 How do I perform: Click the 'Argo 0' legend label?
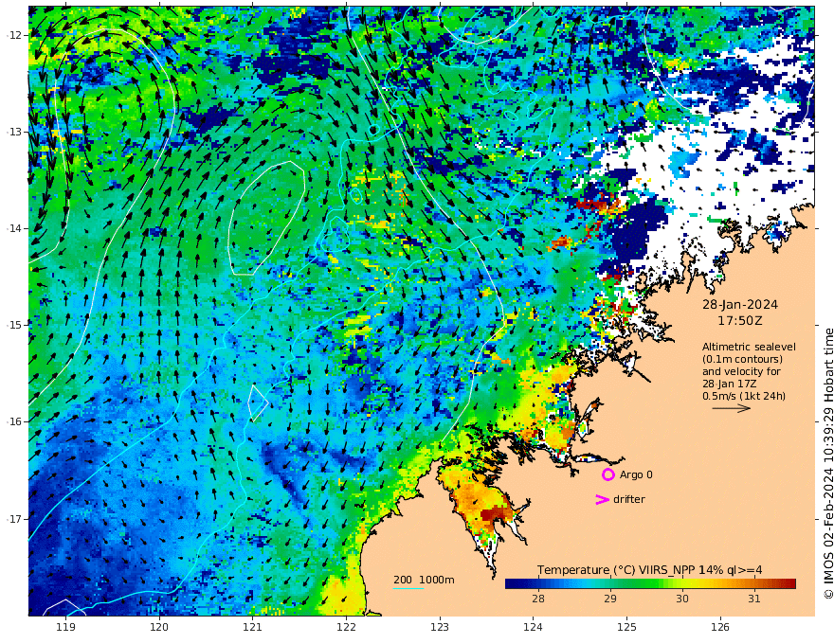(x=636, y=475)
